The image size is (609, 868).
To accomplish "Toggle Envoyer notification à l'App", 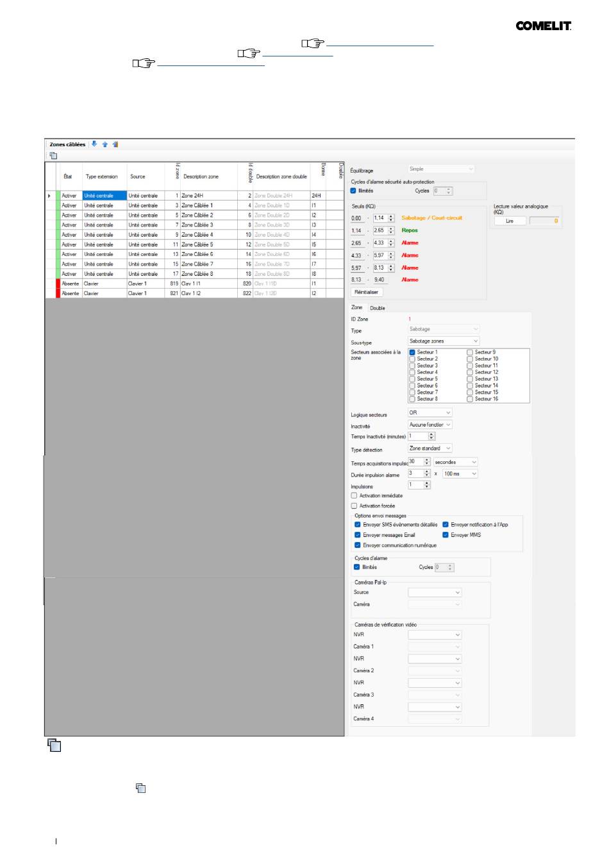I will (x=446, y=524).
